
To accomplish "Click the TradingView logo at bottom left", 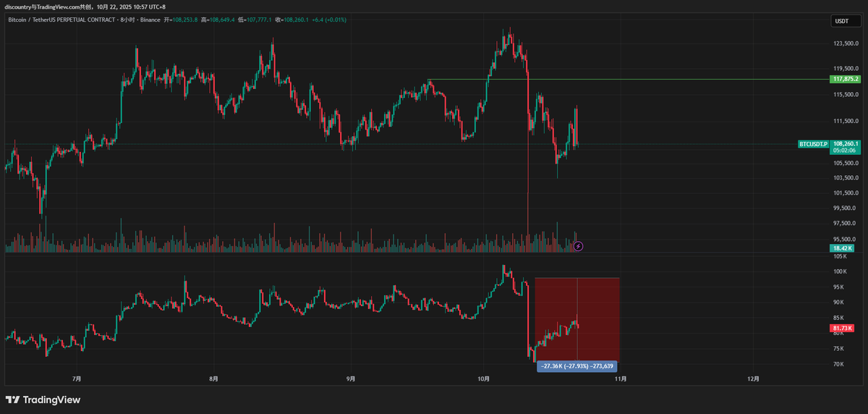I will coord(43,400).
